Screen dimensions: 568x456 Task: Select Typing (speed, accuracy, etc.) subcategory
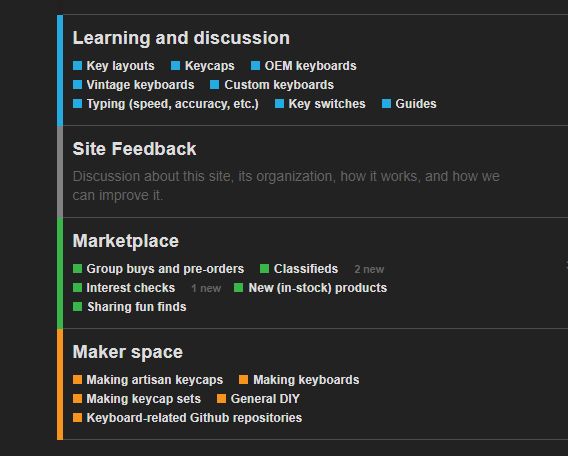(x=172, y=104)
